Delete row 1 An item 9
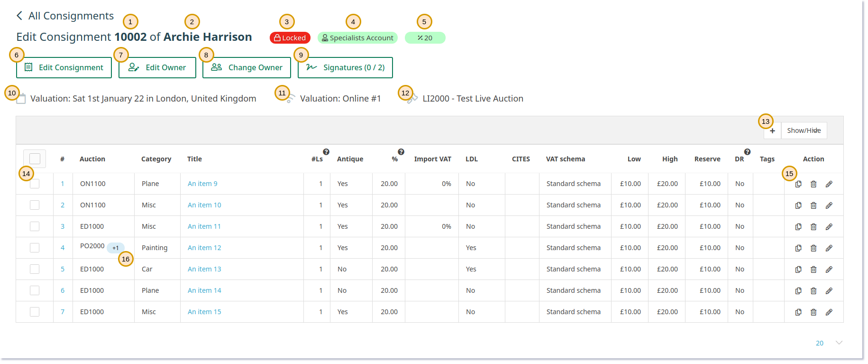The width and height of the screenshot is (868, 364). click(x=813, y=184)
